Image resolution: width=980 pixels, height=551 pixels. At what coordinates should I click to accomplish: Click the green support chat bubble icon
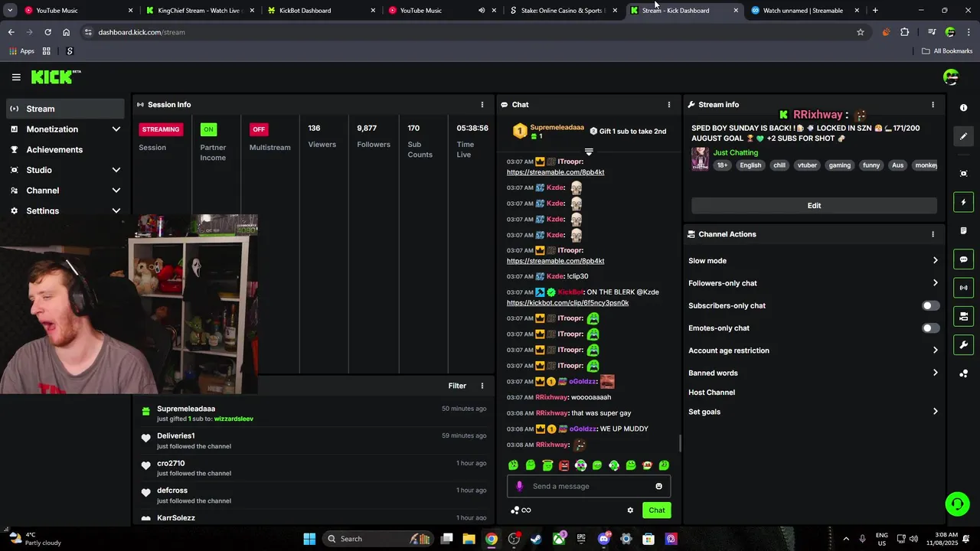coord(956,504)
